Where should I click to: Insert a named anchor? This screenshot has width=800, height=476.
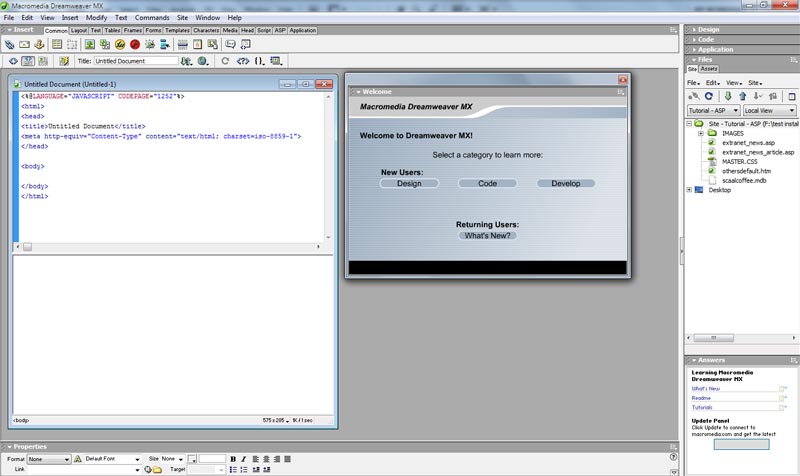[x=39, y=45]
